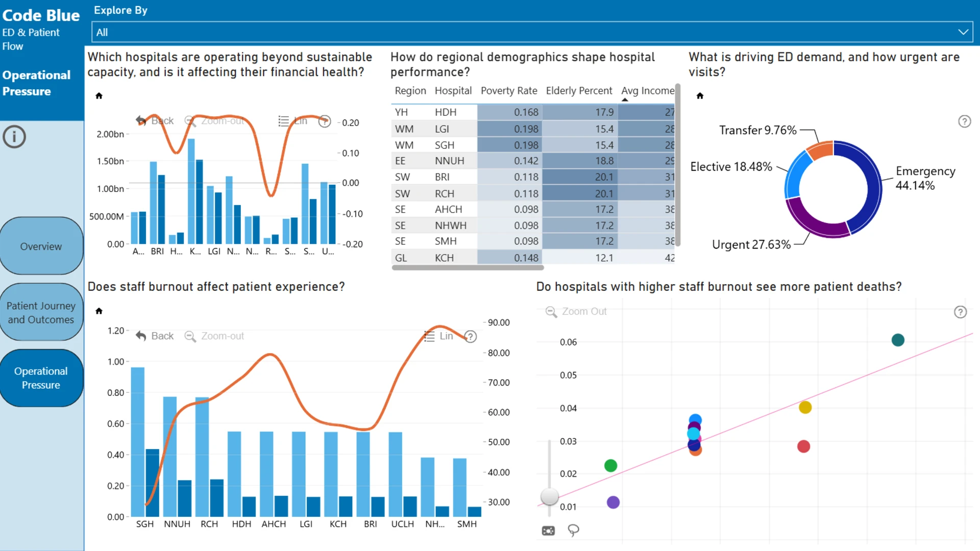Click Back on the burnout experience chart
The image size is (980, 551).
pos(155,336)
